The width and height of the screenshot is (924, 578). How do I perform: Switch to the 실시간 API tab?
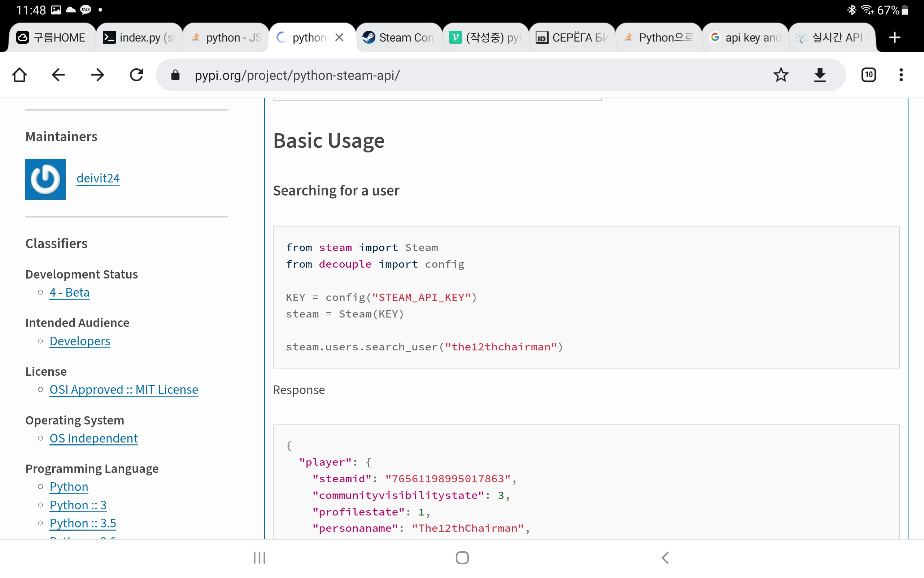coord(832,38)
